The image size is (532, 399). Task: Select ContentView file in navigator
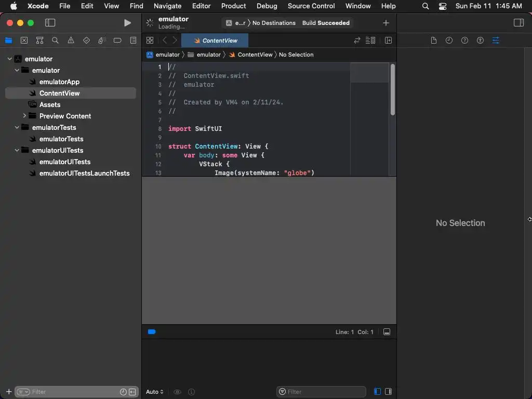click(71, 93)
